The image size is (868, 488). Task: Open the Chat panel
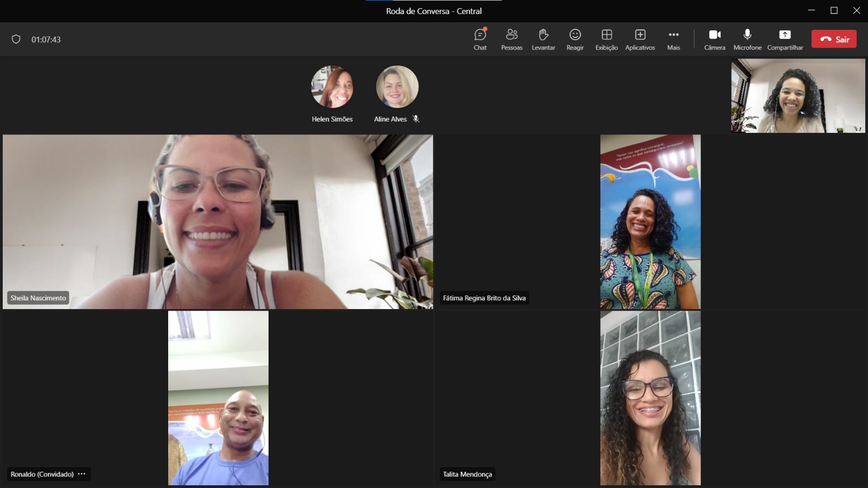480,40
